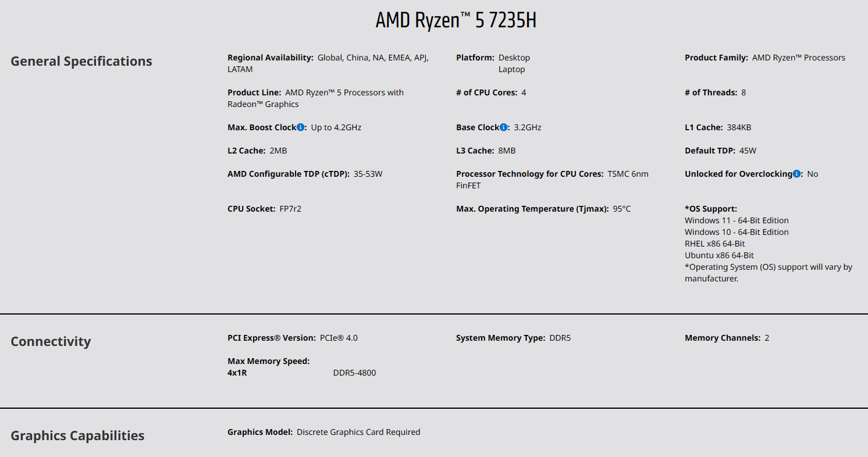Click the Base Clock info icon

(x=504, y=127)
